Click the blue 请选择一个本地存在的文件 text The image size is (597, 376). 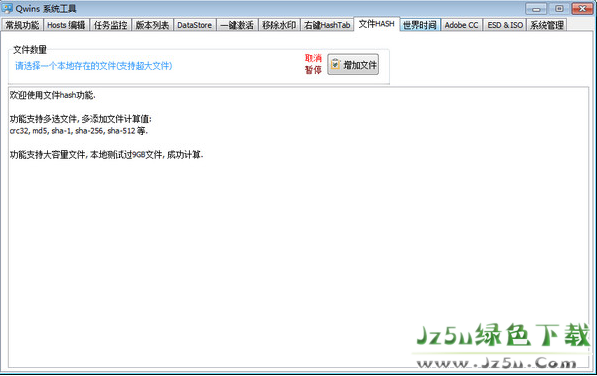tap(94, 66)
